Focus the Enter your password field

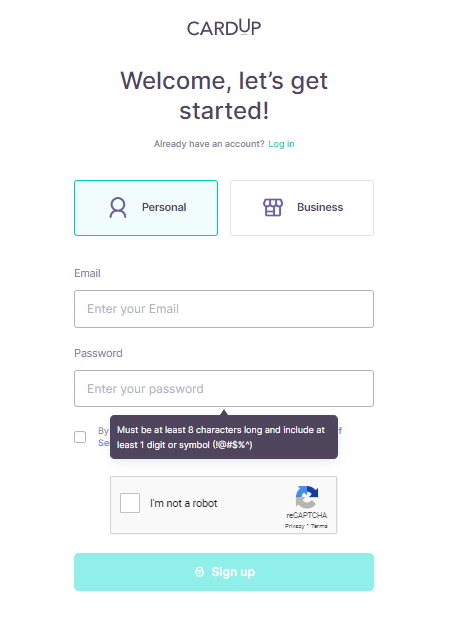(x=224, y=389)
